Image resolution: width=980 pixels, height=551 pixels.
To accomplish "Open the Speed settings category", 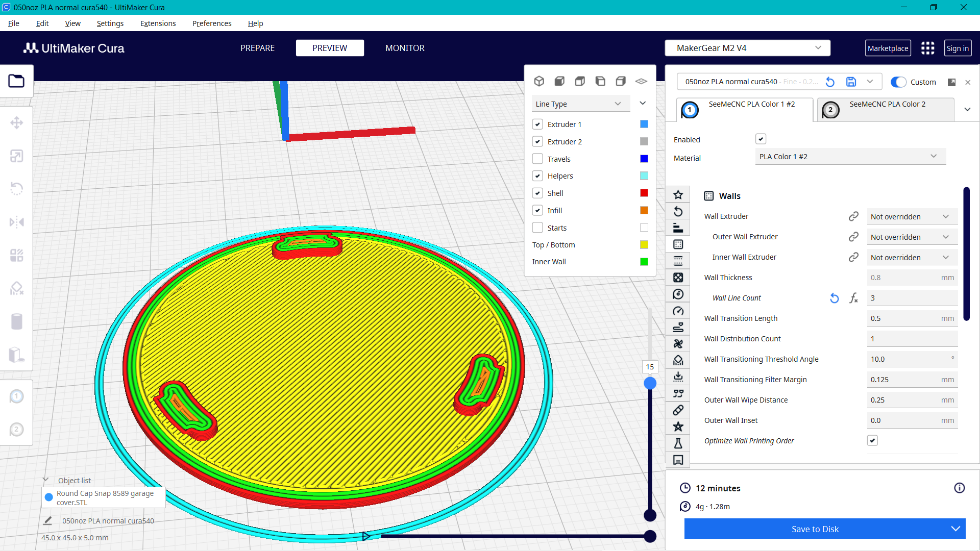I will (678, 311).
